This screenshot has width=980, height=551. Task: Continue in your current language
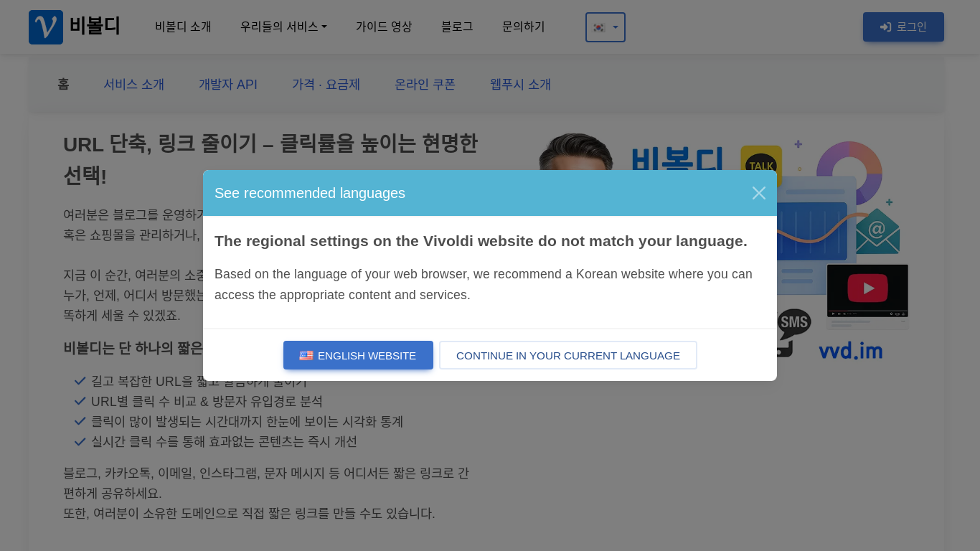click(568, 355)
